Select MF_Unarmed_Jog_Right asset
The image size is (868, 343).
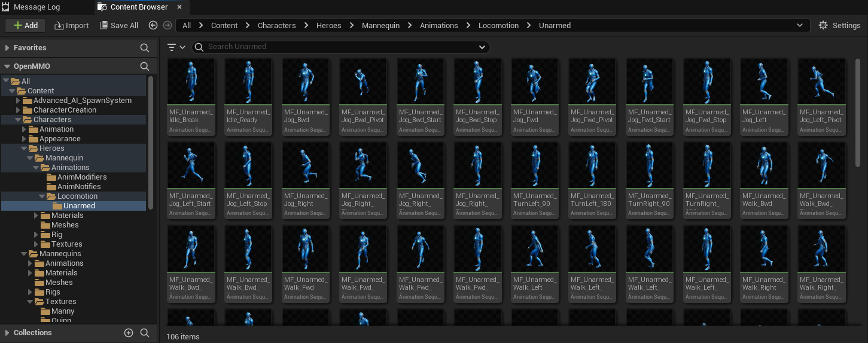306,180
